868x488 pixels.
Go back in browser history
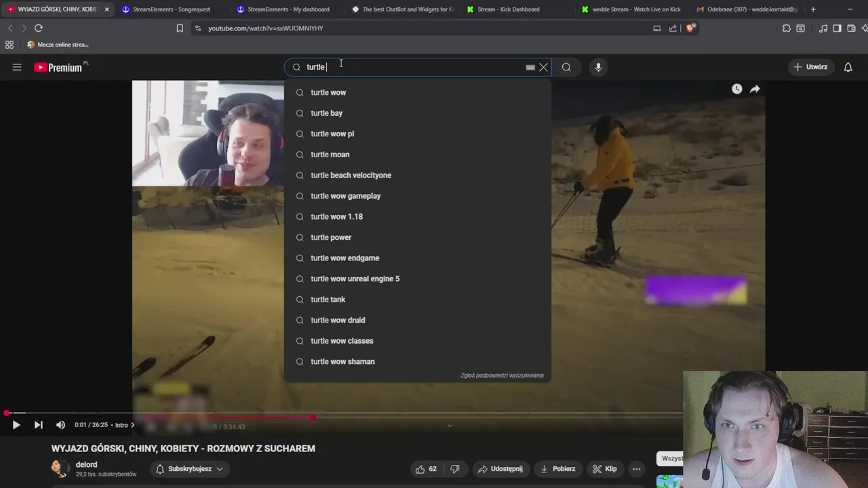pos(10,28)
